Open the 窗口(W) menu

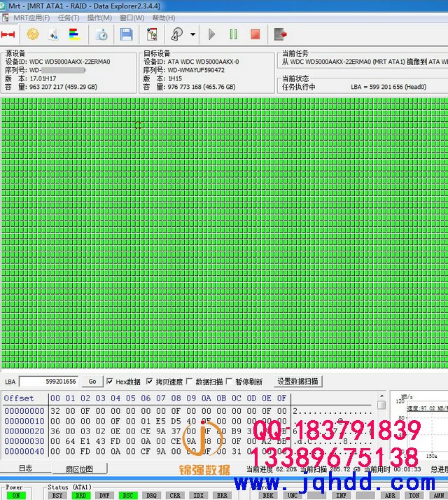132,18
